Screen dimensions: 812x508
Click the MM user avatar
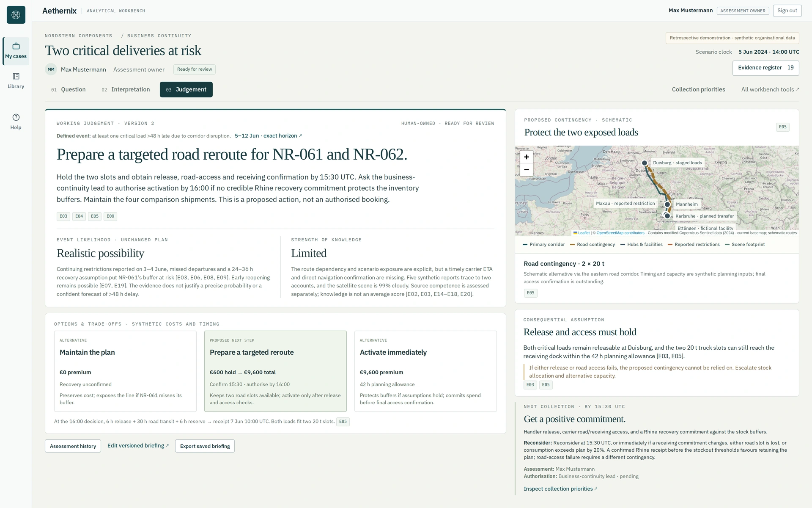pyautogui.click(x=51, y=69)
